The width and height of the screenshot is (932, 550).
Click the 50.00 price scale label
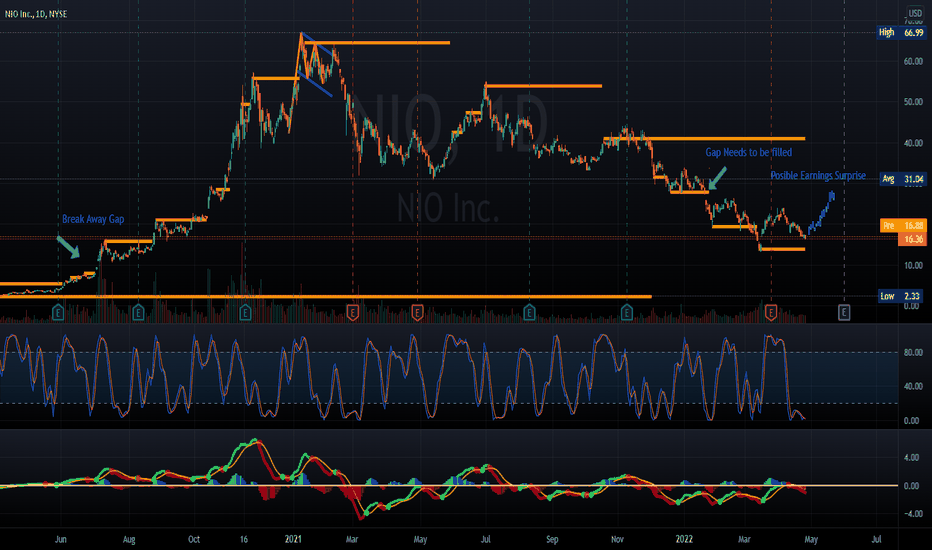tap(913, 102)
